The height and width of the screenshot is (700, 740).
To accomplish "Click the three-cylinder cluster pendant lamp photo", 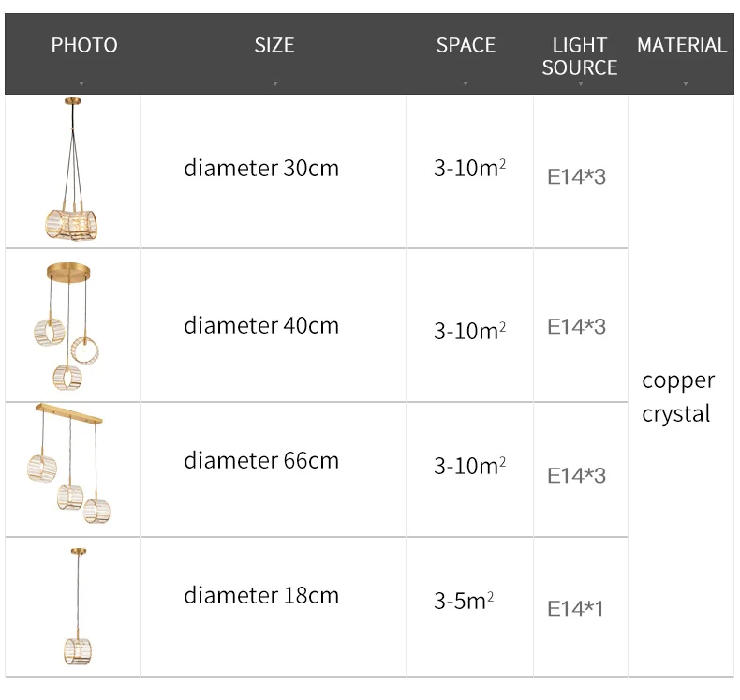I will [x=72, y=171].
